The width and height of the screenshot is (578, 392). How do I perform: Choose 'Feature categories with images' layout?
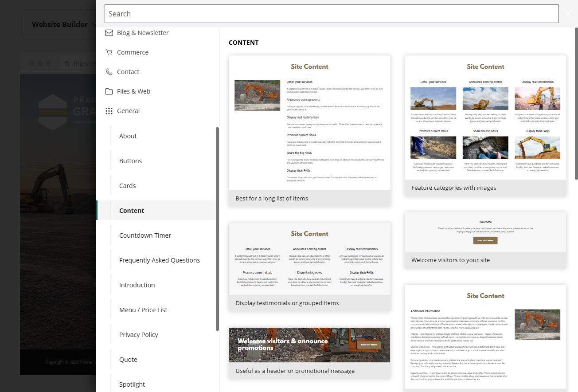point(485,125)
